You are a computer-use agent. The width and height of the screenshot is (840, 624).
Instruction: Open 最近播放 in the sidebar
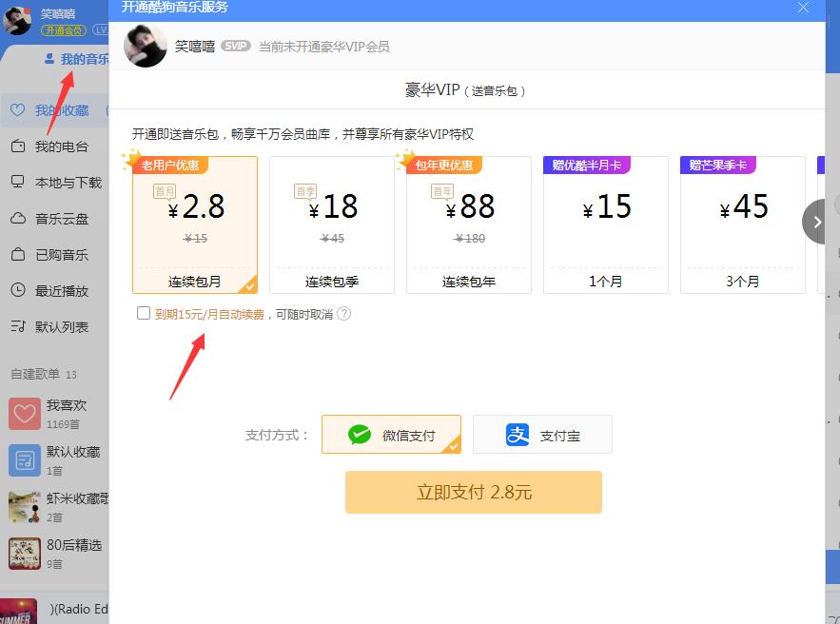(55, 291)
